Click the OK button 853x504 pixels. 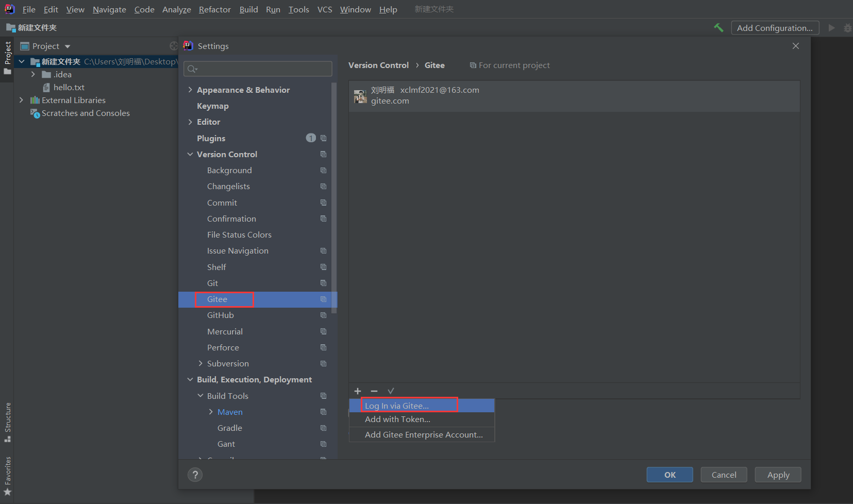click(670, 475)
